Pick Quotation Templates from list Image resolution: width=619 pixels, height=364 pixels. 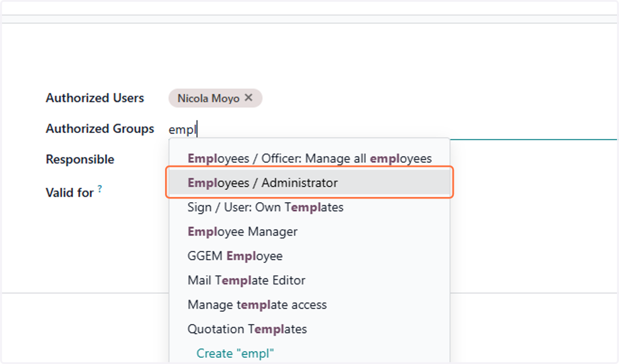click(309, 329)
